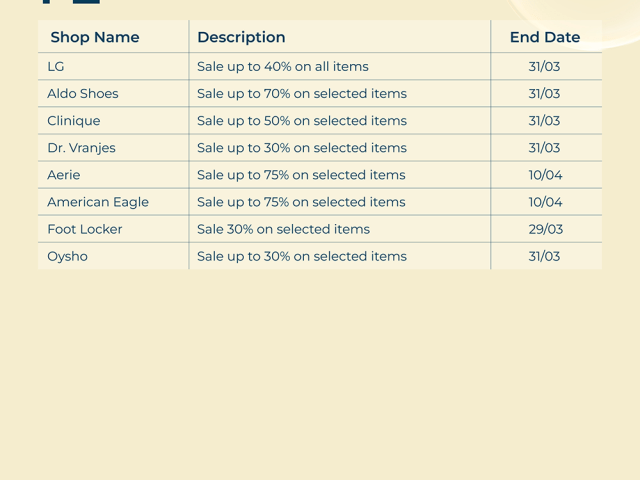Viewport: 640px width, 480px height.
Task: Click the end date for LG
Action: (x=545, y=67)
